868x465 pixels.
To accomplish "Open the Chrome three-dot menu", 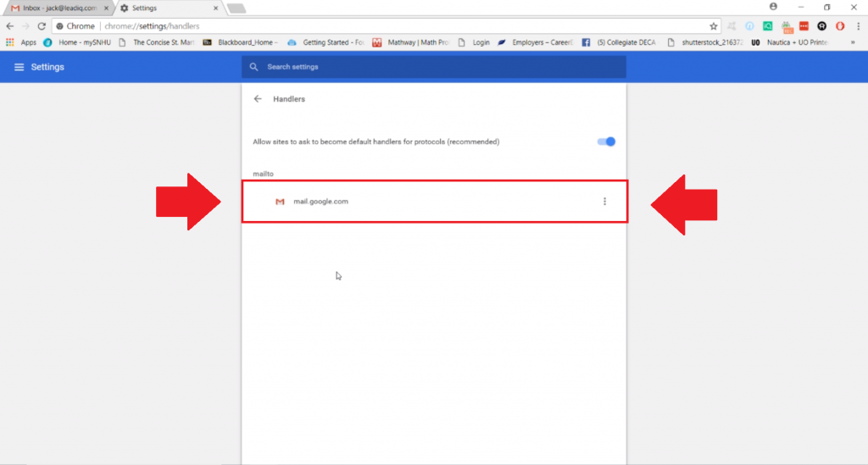I will click(858, 26).
